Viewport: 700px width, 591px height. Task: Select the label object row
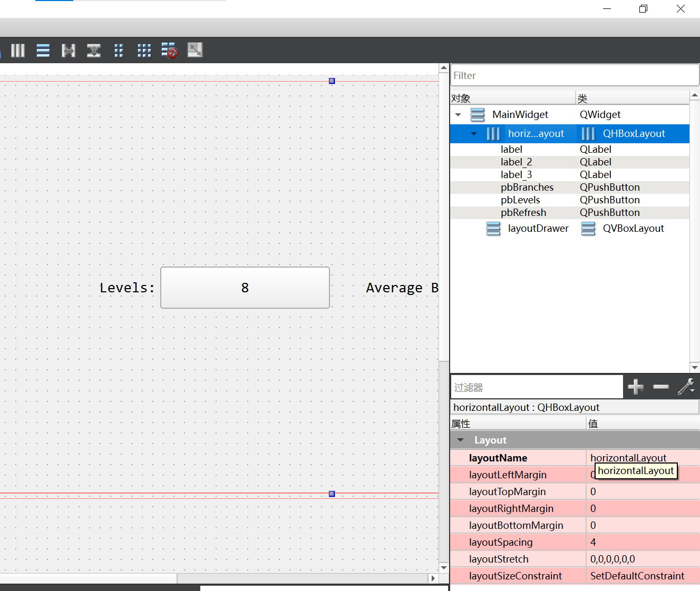tap(570, 150)
